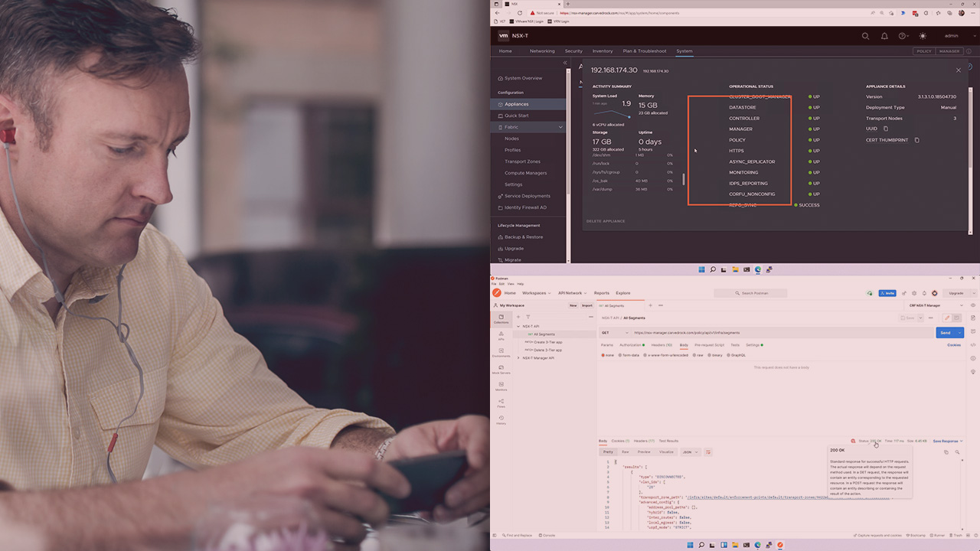Copy the appliance UUID with copy icon
Image resolution: width=980 pixels, height=551 pixels.
pyautogui.click(x=886, y=129)
